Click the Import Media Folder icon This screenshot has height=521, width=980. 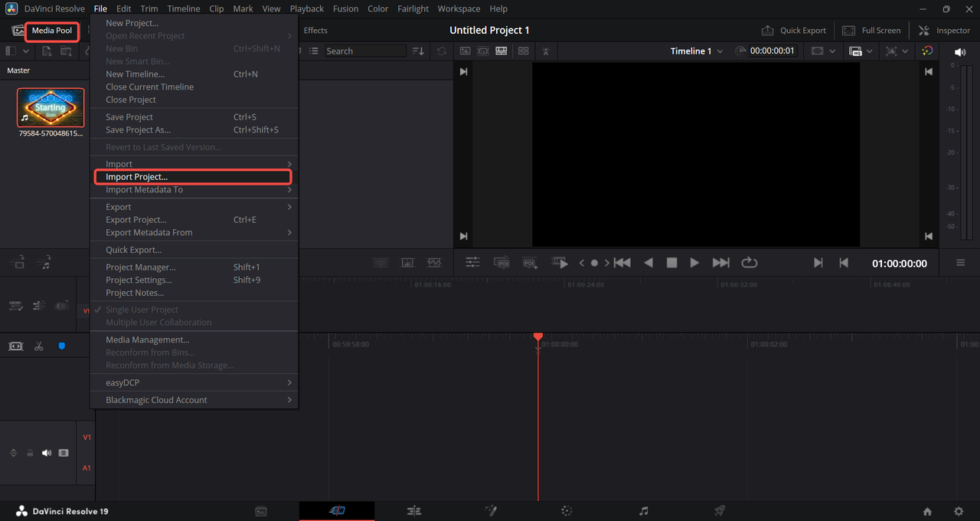point(67,51)
